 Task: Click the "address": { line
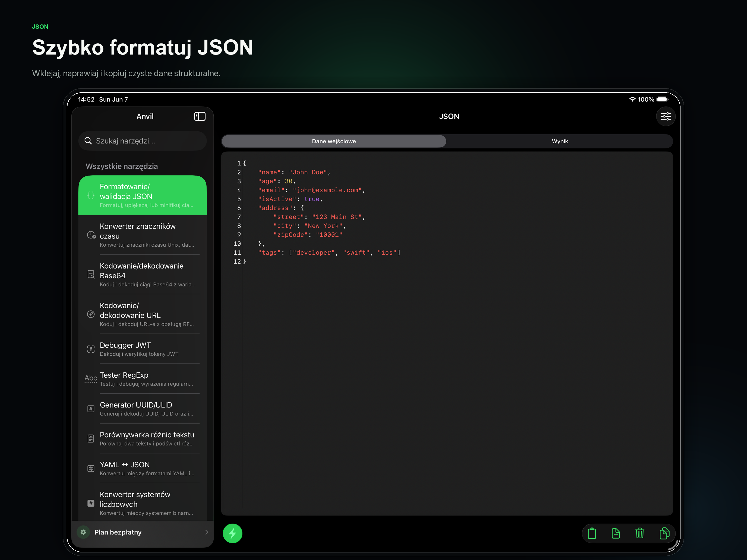click(x=281, y=208)
